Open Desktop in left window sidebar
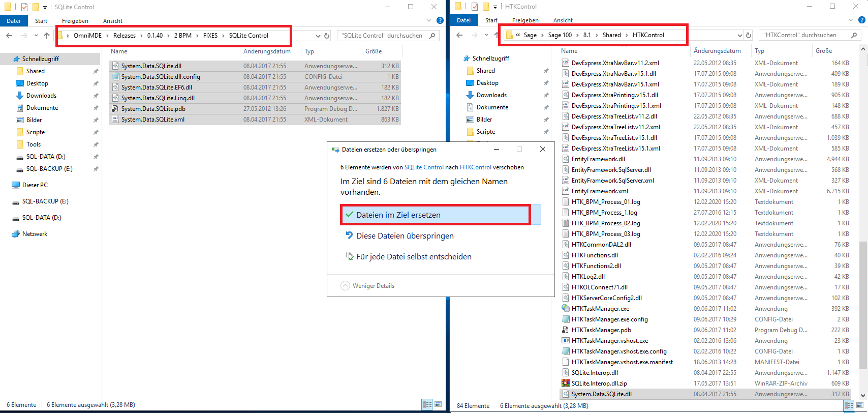 tap(37, 83)
